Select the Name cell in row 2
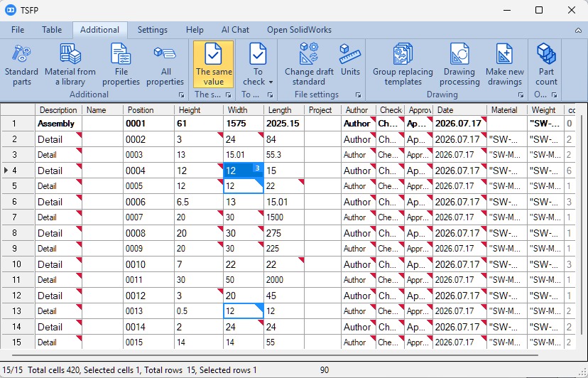588x378 pixels. (x=102, y=139)
